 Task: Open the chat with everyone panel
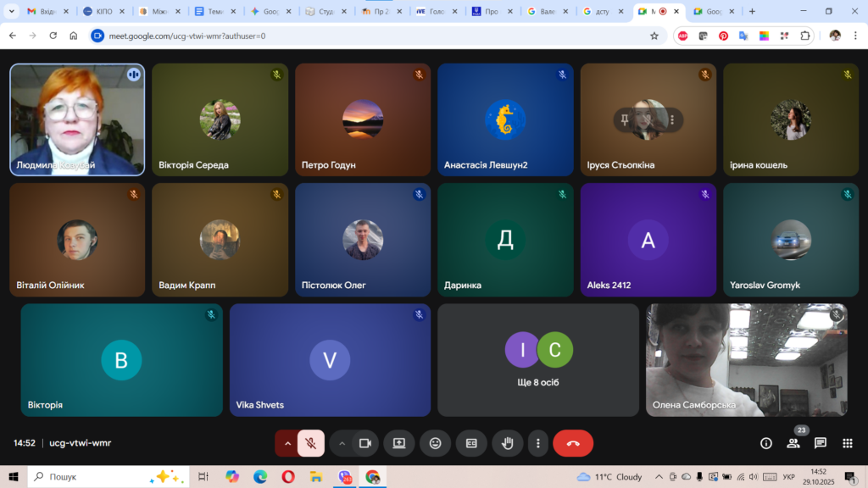(821, 443)
